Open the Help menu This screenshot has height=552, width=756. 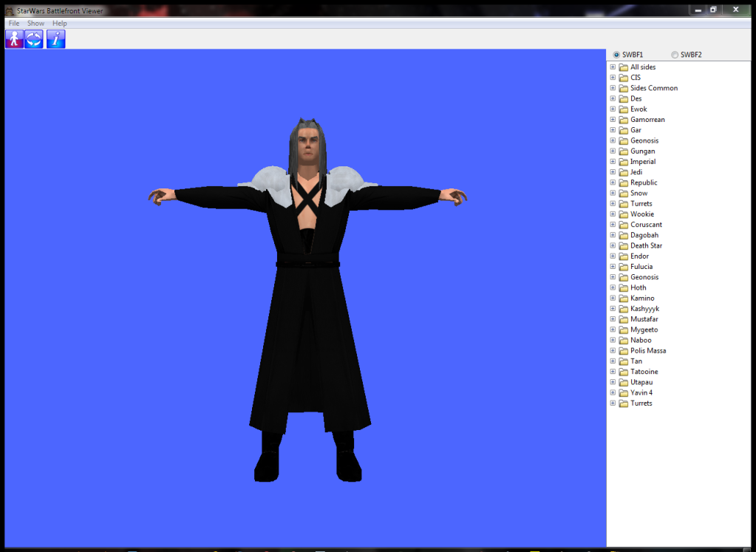[60, 23]
